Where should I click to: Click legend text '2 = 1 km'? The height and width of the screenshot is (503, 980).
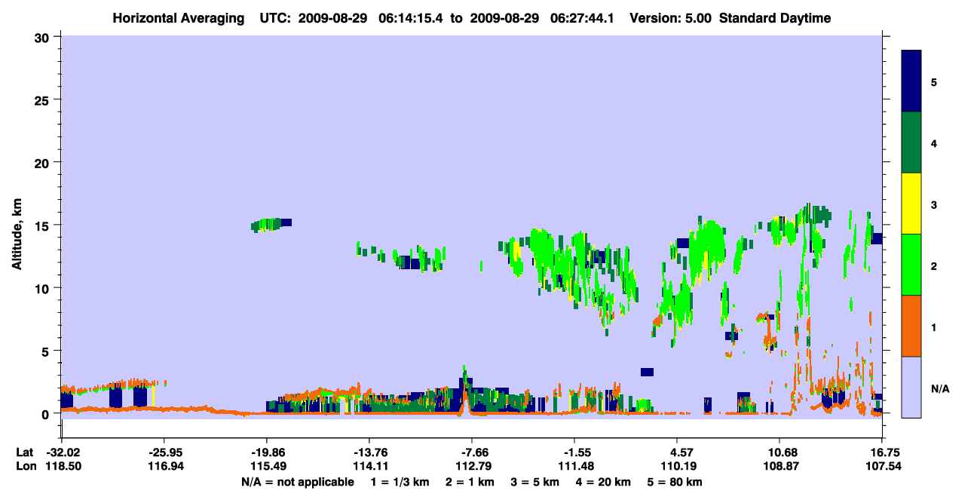(470, 482)
